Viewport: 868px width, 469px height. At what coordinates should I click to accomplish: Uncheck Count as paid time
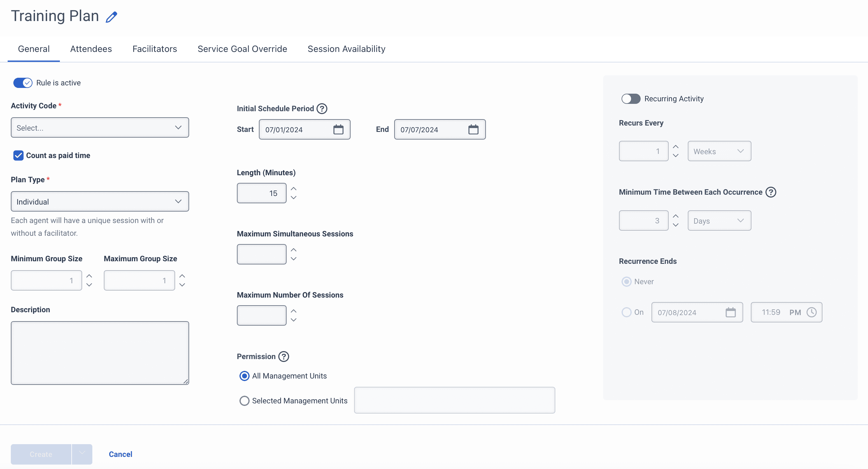[x=18, y=155]
